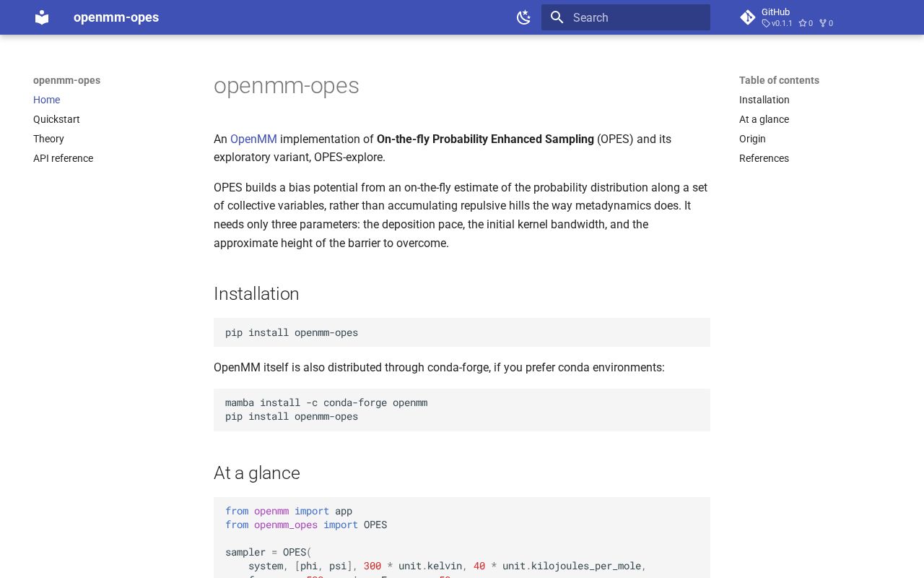Jump to Installation in table of contents
924x578 pixels.
764,100
